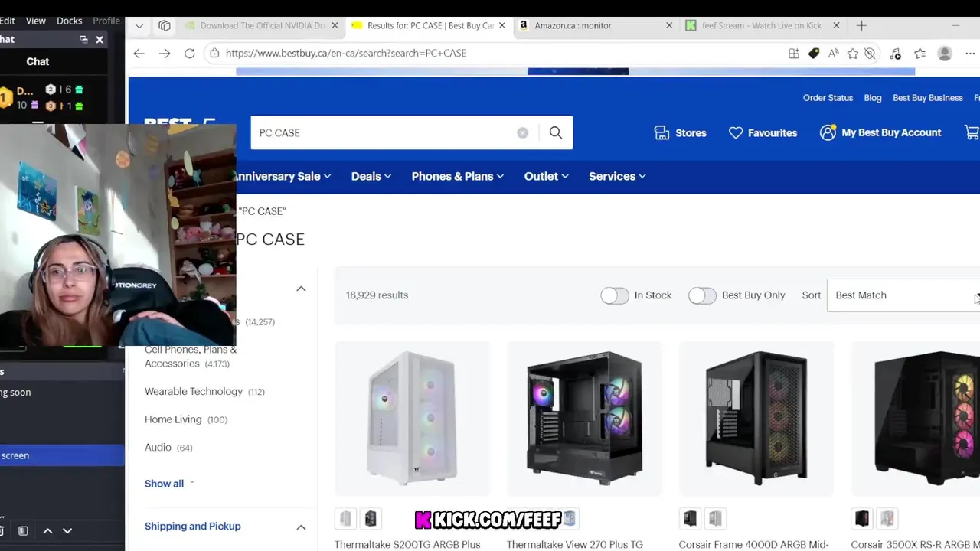View site info padlock in address bar

point(214,53)
